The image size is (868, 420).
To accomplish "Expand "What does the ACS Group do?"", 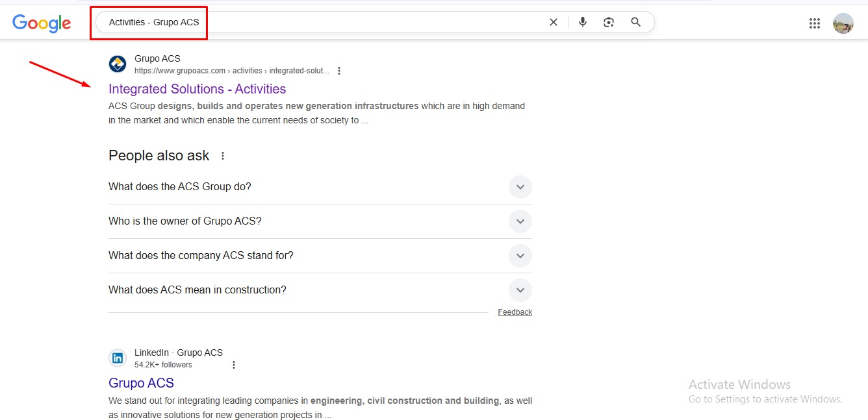I will coord(520,187).
